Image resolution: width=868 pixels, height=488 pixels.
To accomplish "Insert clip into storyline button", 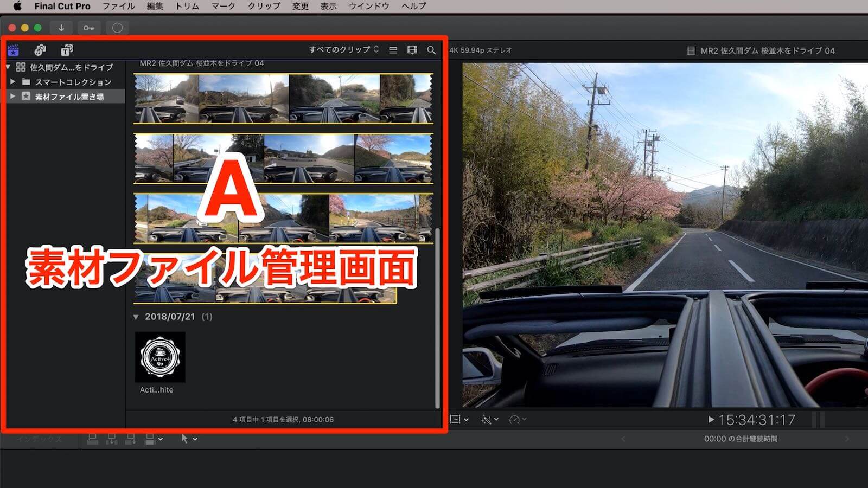I will (x=111, y=439).
